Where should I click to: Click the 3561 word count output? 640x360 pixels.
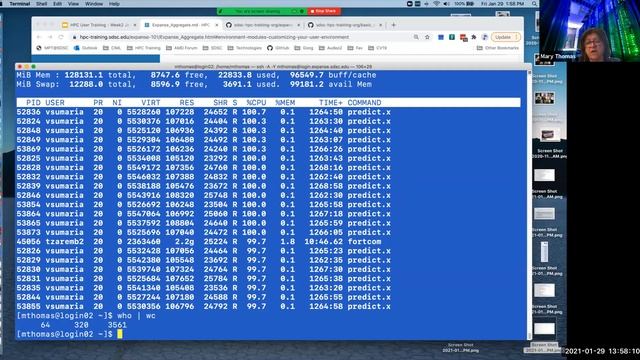point(117,325)
